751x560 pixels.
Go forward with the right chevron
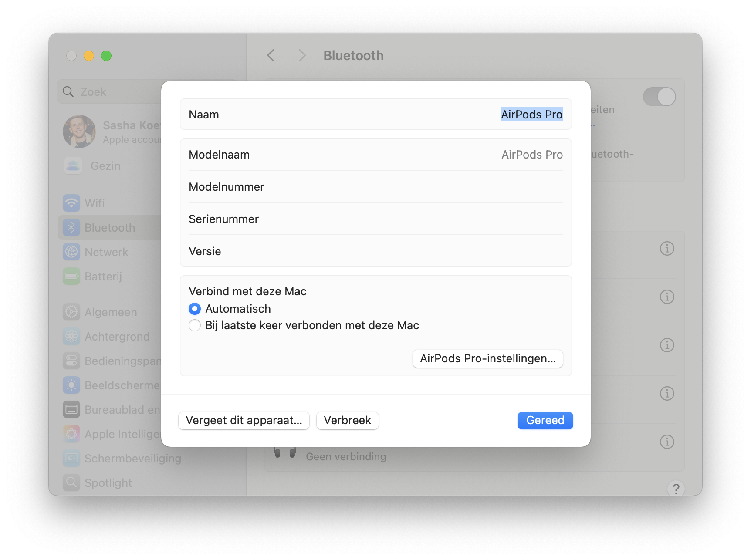(x=302, y=55)
